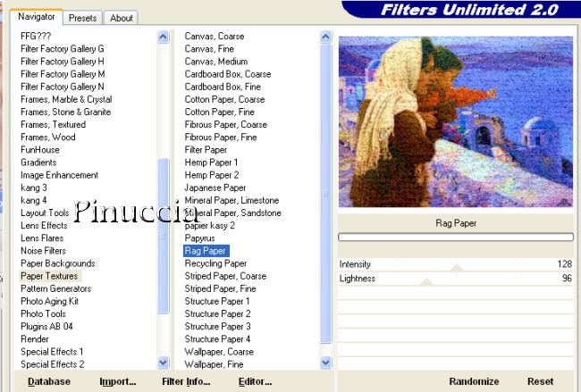Select Special Effects 1 category
The width and height of the screenshot is (581, 392).
pyautogui.click(x=52, y=352)
